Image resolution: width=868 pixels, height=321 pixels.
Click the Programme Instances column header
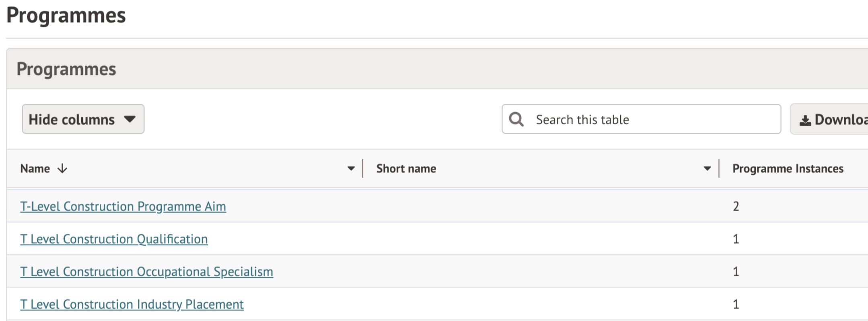click(788, 169)
